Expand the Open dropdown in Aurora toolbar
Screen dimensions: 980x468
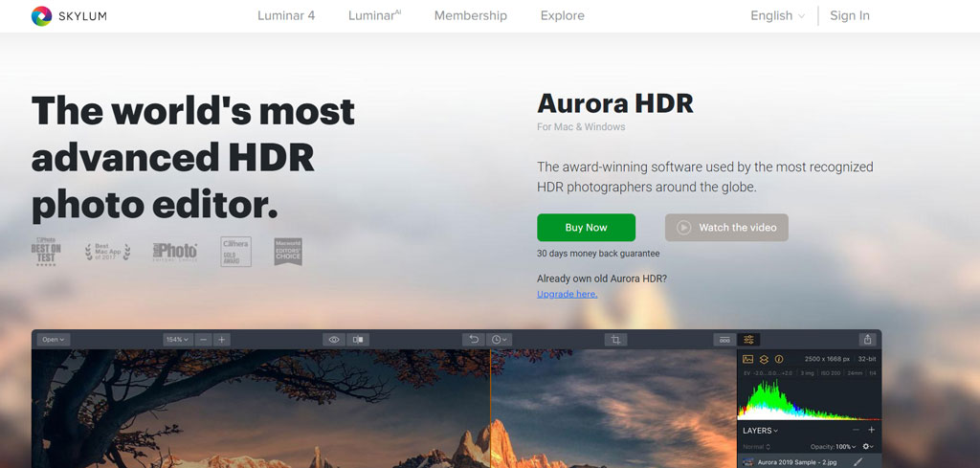pyautogui.click(x=54, y=340)
